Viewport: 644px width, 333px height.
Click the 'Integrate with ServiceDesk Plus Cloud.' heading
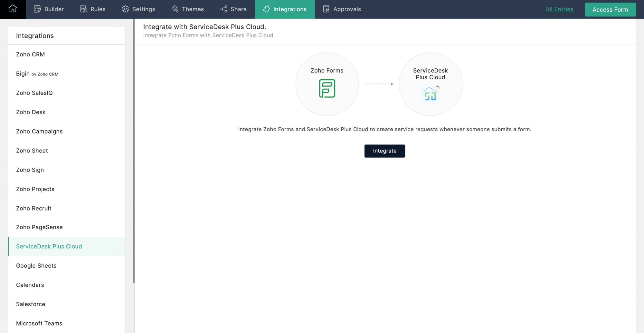(x=204, y=27)
